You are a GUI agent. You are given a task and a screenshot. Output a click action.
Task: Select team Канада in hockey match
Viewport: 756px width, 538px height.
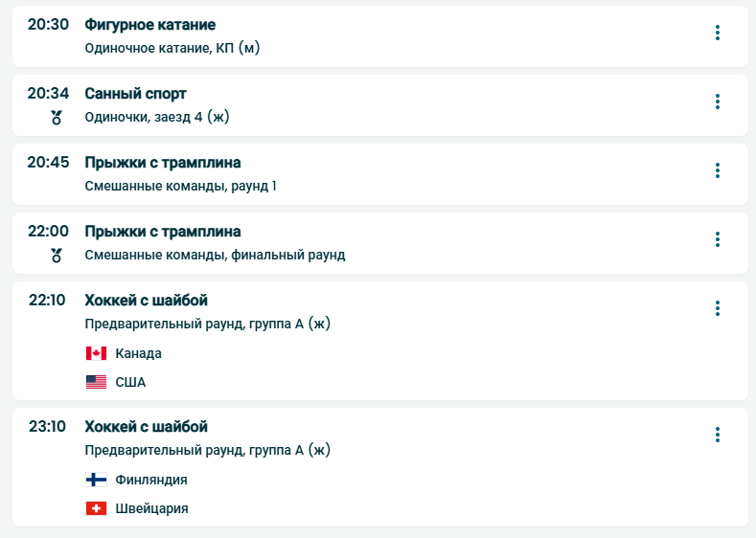click(138, 353)
